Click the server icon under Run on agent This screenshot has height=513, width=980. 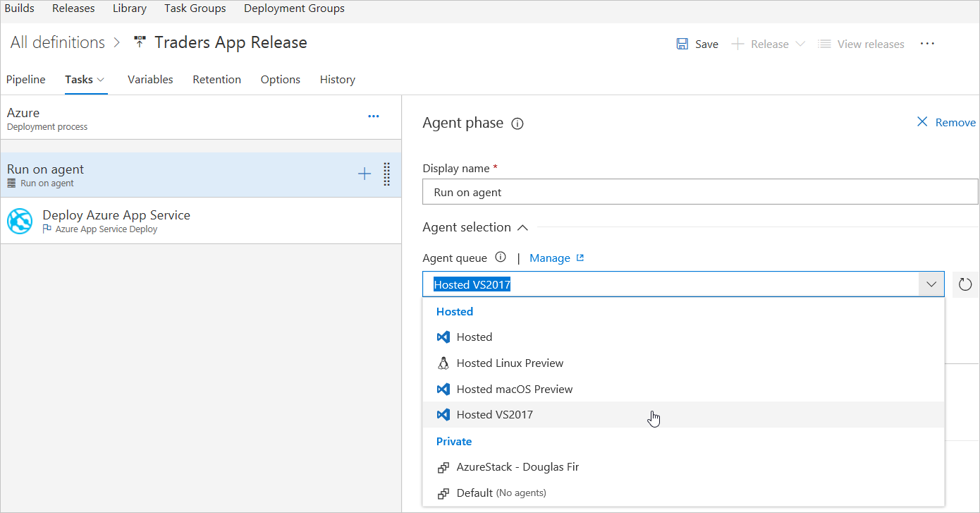point(11,183)
